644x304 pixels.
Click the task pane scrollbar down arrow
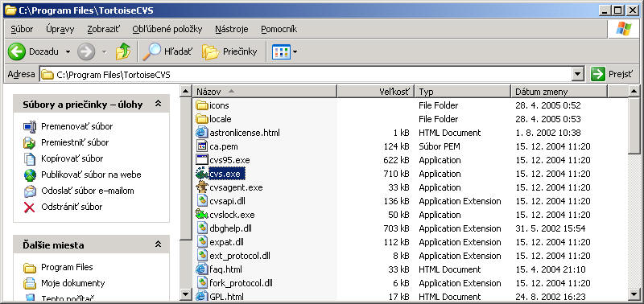coord(186,294)
